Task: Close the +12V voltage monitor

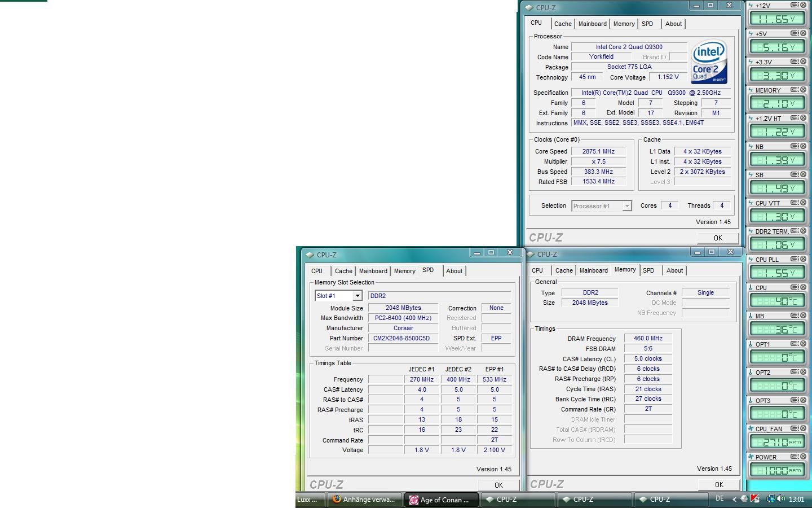Action: 803,5
